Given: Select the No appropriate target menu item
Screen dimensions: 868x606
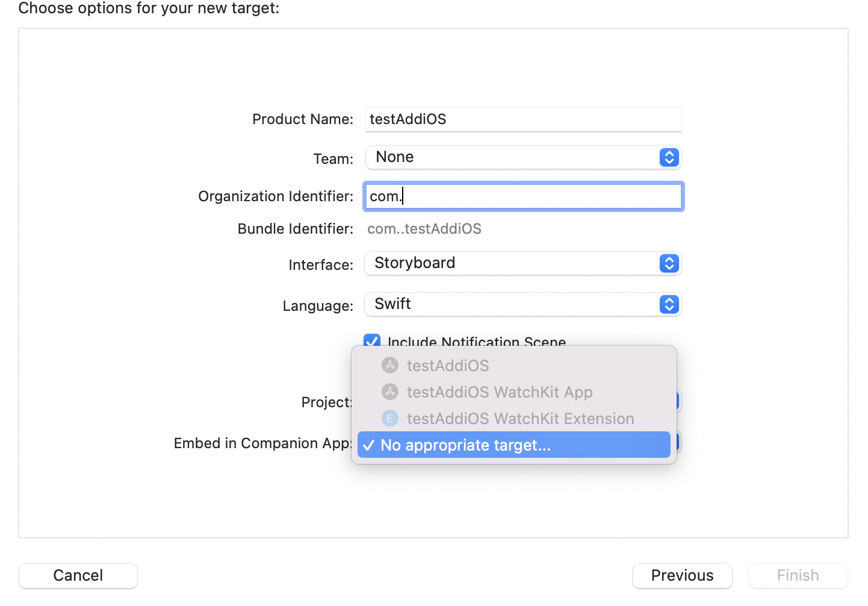Looking at the screenshot, I should pos(465,445).
